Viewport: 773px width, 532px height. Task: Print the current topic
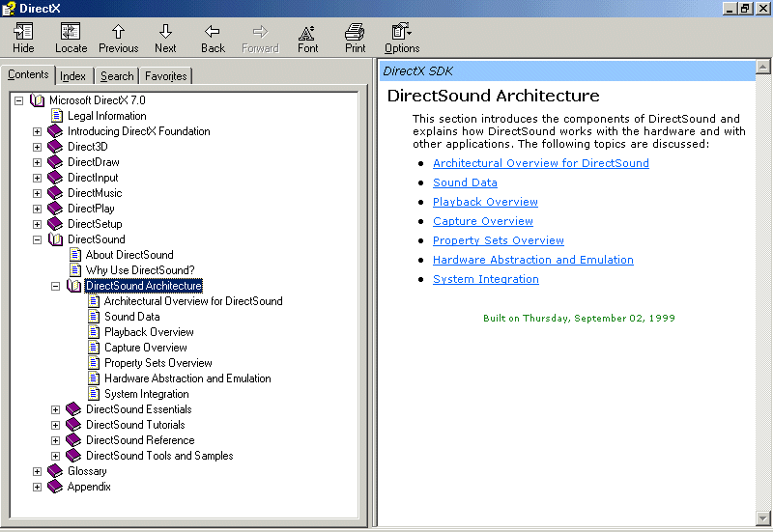pos(355,32)
